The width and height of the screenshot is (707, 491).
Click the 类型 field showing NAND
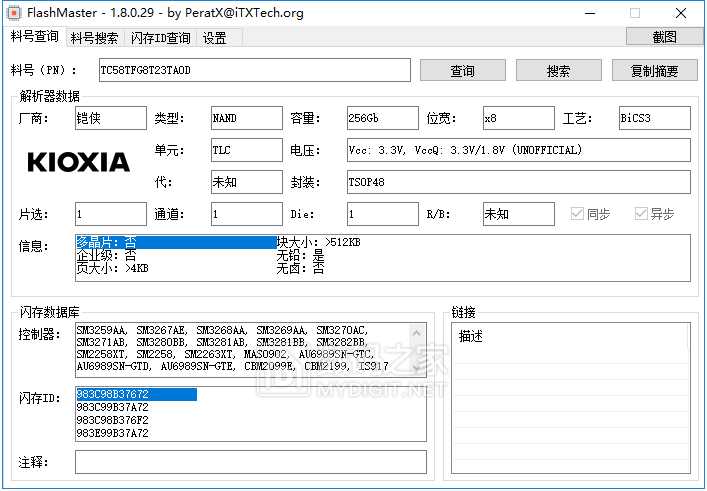(x=247, y=118)
